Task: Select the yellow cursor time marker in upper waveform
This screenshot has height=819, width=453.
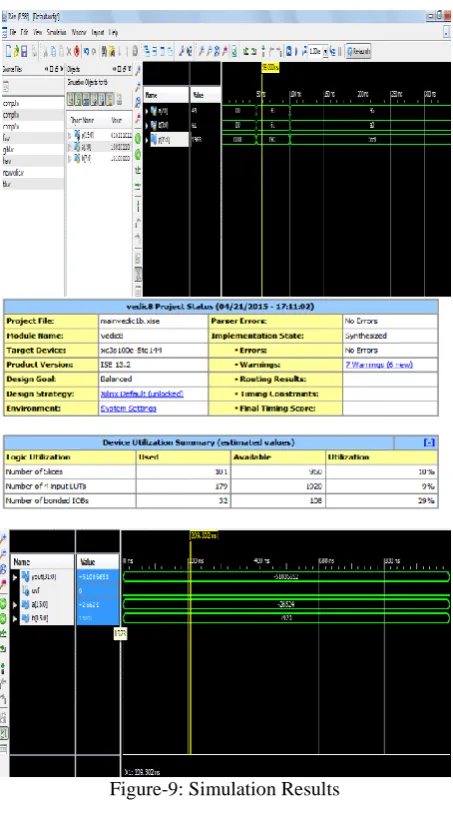Action: pos(270,67)
